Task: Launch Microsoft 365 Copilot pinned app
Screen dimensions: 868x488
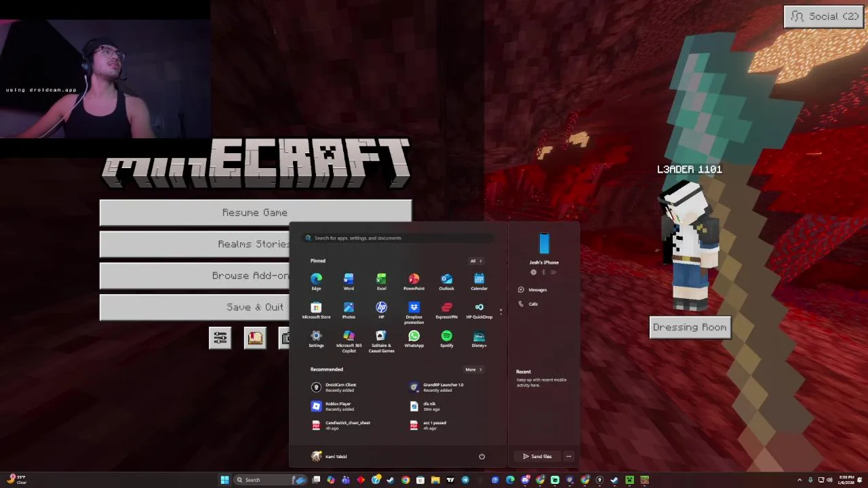Action: 349,341
